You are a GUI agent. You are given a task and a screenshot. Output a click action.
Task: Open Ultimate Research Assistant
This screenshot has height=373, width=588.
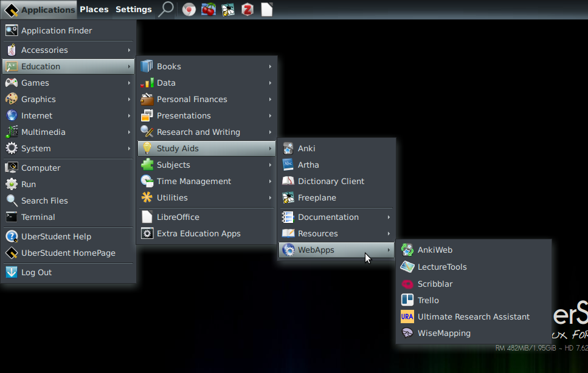[x=473, y=317]
